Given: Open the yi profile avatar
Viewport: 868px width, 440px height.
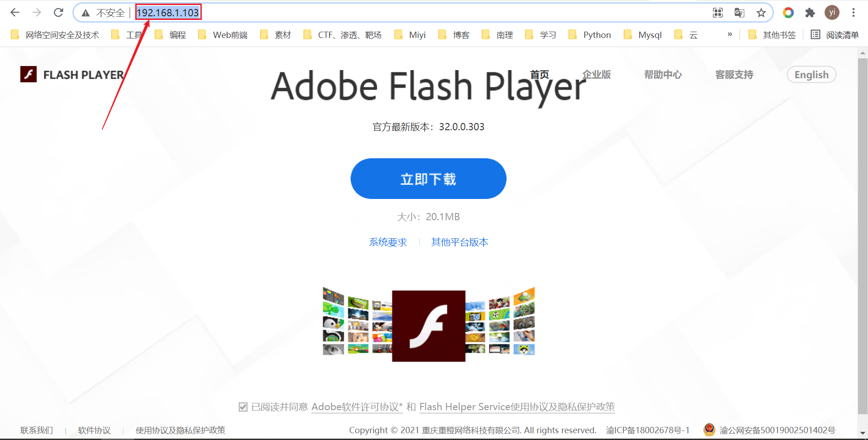Looking at the screenshot, I should 832,13.
